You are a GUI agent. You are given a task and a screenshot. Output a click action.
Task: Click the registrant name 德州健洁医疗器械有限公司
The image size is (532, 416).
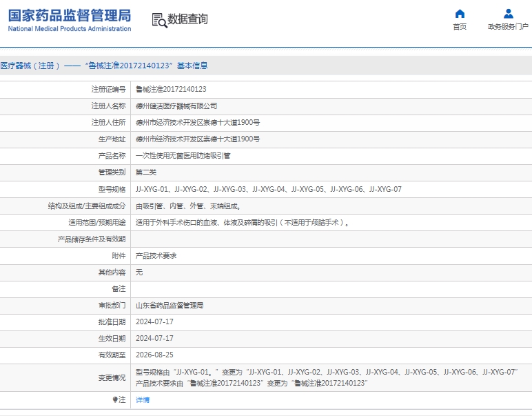point(176,106)
